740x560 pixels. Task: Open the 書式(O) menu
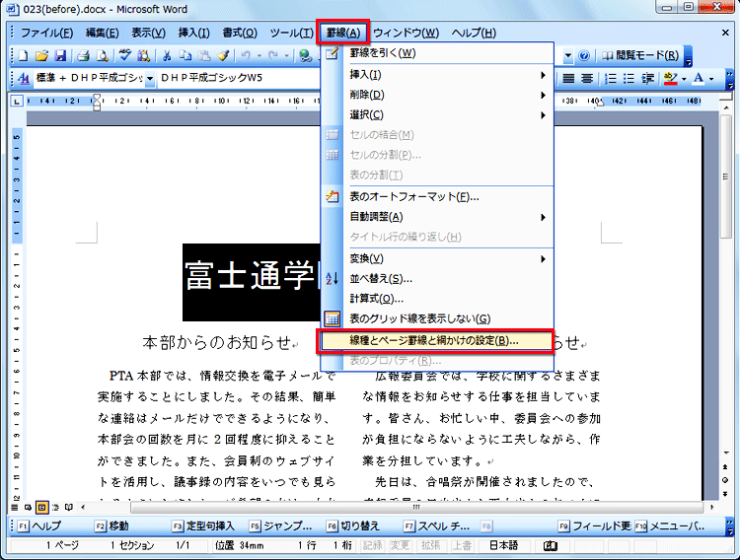tap(240, 33)
